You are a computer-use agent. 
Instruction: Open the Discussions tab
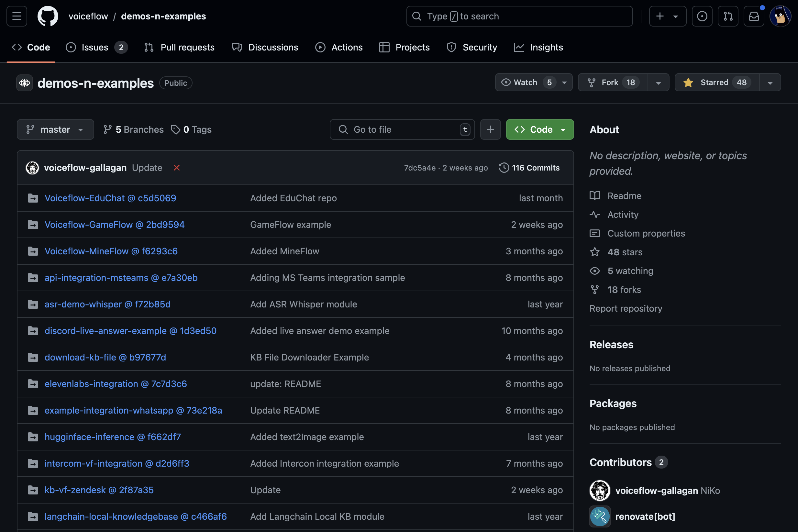click(x=265, y=47)
